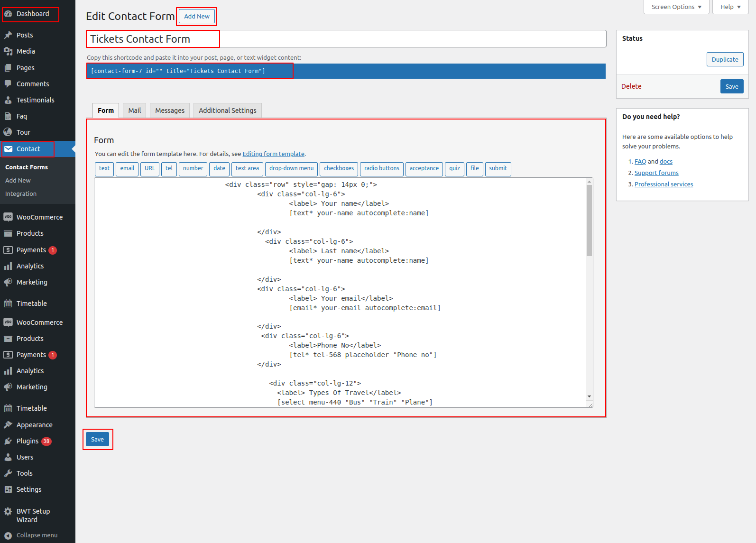
Task: Click the Plugins plug icon
Action: coord(8,441)
